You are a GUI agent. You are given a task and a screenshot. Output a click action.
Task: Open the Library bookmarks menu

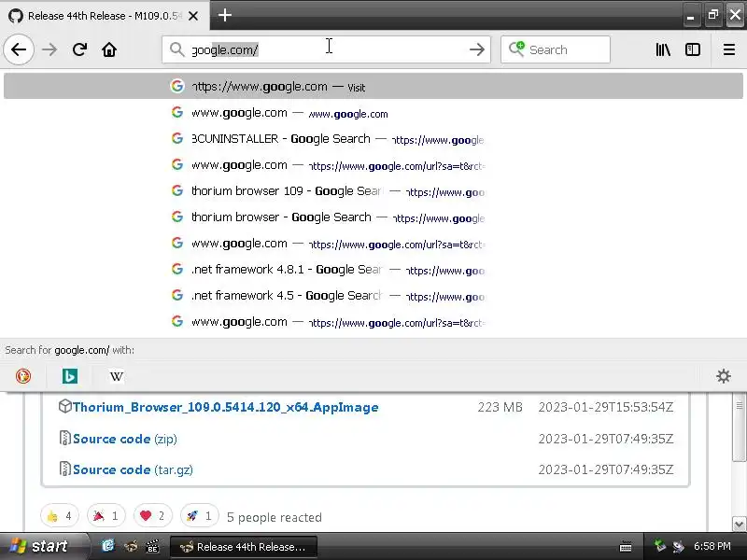click(x=663, y=49)
